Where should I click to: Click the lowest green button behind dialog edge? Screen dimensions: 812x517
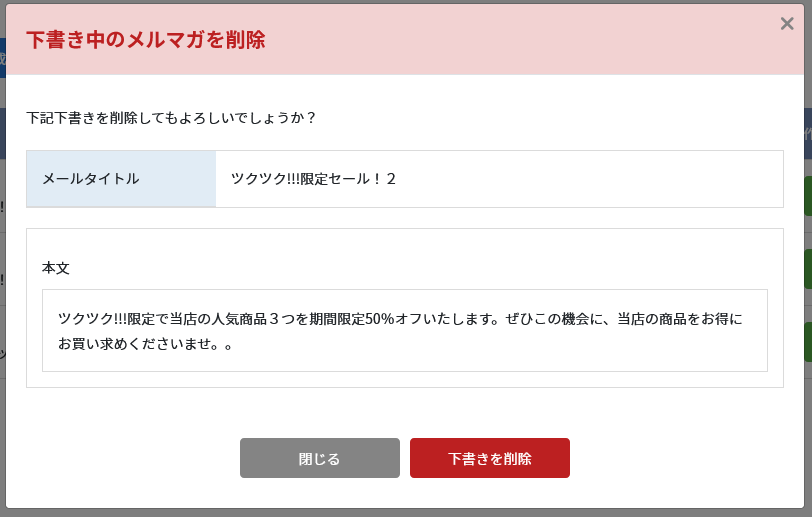808,342
